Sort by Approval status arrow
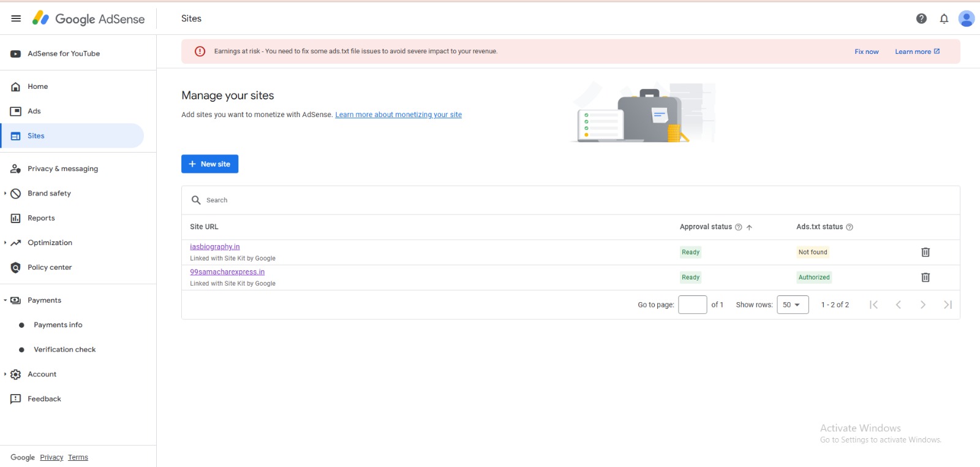This screenshot has width=980, height=467. pyautogui.click(x=749, y=227)
